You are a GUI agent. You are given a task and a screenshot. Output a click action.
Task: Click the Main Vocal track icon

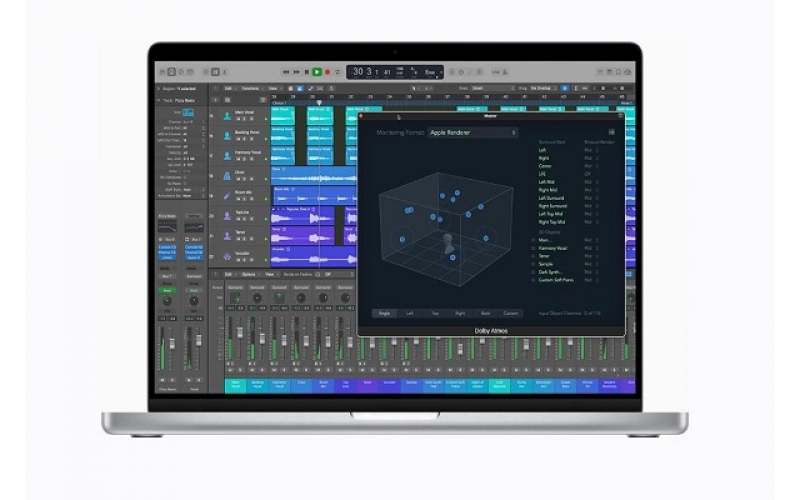coord(228,116)
